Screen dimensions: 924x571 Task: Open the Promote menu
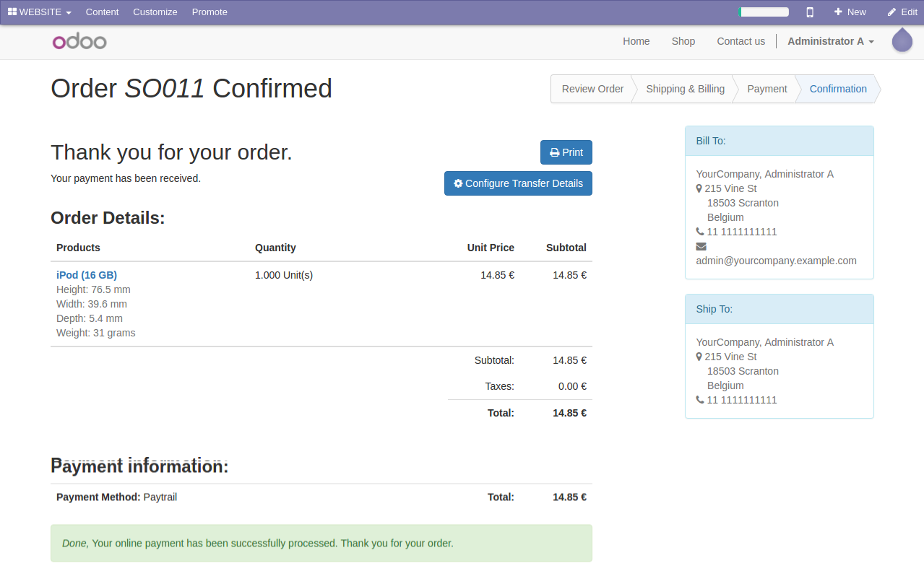click(210, 12)
